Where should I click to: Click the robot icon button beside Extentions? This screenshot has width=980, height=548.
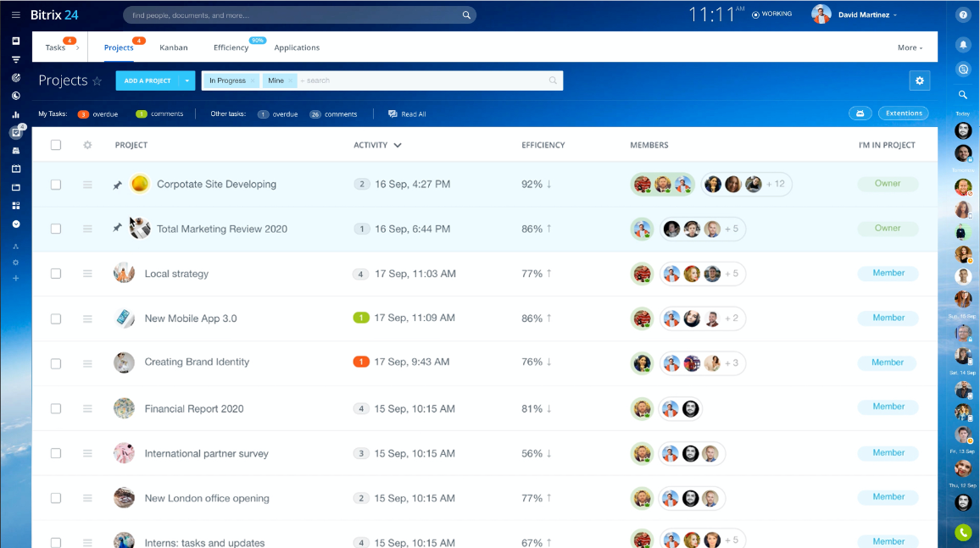[860, 113]
